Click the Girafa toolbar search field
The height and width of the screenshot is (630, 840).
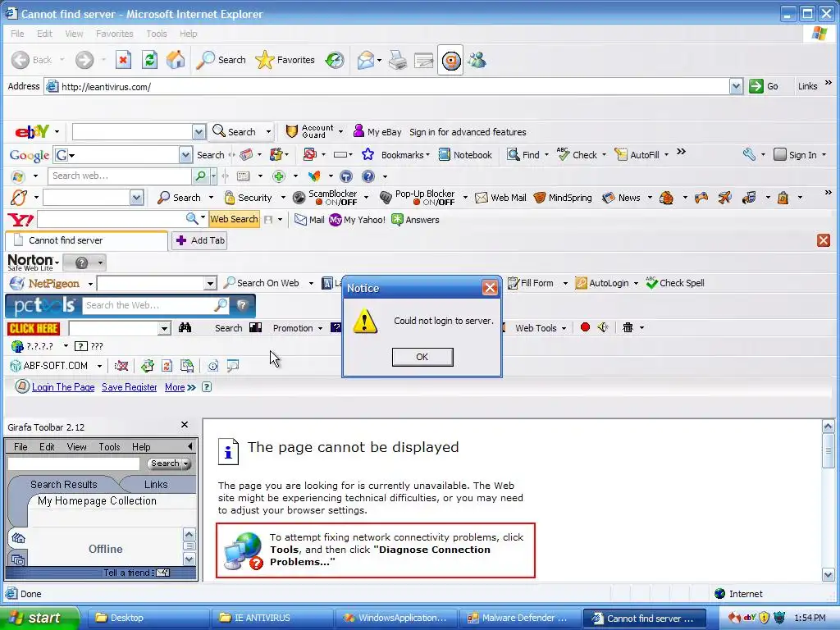coord(73,463)
